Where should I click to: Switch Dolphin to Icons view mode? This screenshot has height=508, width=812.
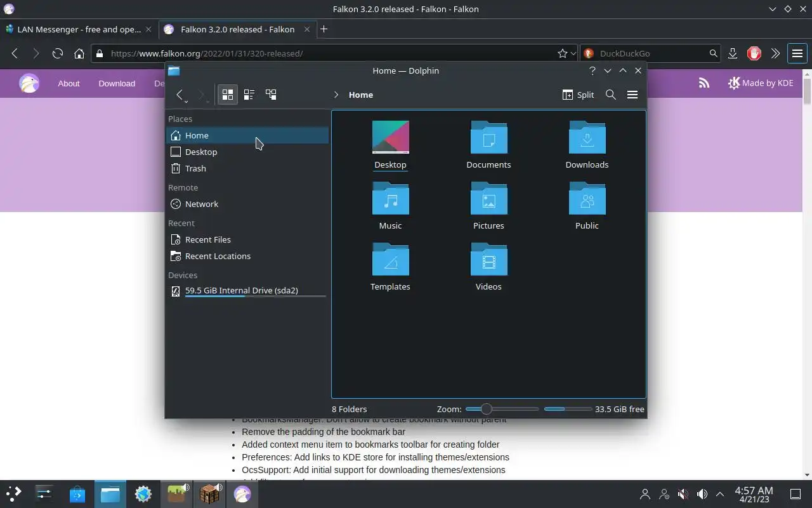point(228,95)
